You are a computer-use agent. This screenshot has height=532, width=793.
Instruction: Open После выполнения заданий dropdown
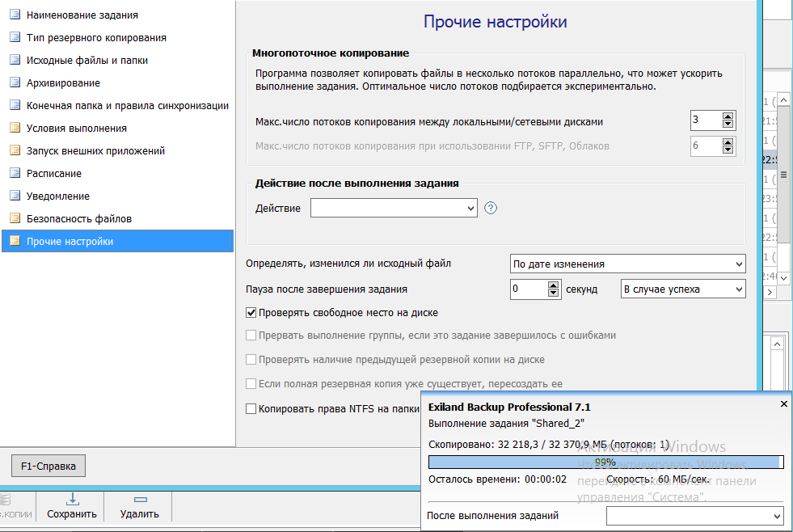[694, 516]
